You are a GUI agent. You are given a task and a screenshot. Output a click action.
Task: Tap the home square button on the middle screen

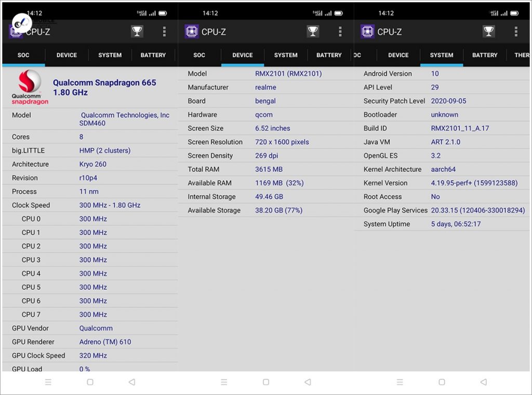265,382
